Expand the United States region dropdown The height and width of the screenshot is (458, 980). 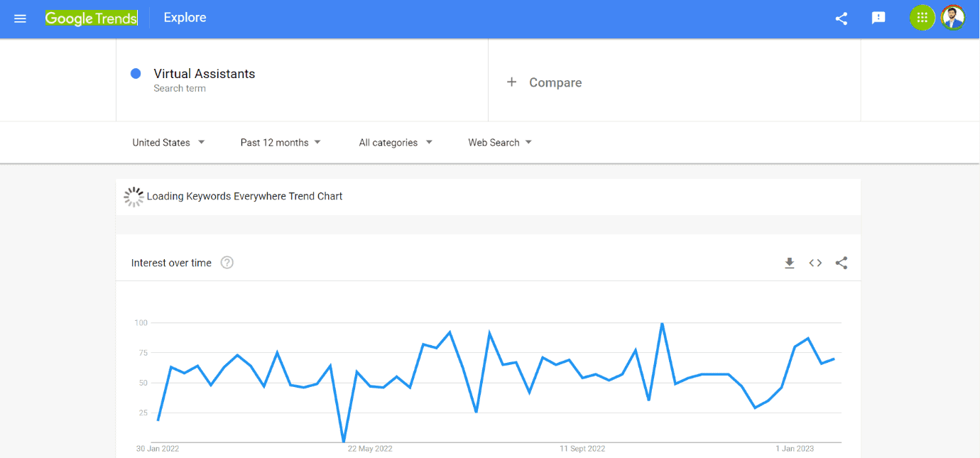(168, 143)
